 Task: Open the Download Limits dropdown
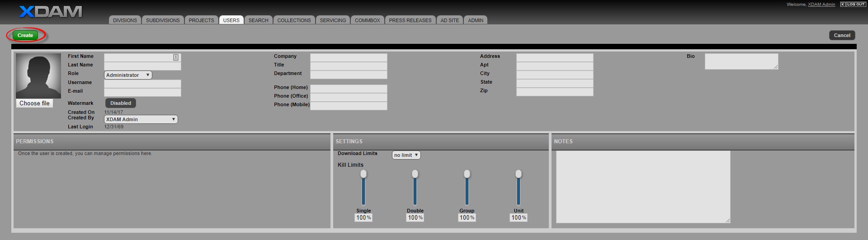tap(406, 155)
